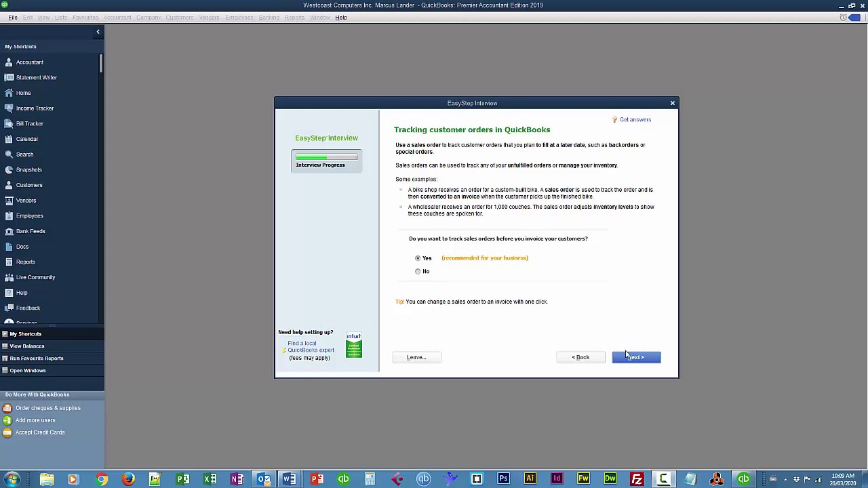868x488 pixels.
Task: Open Firefox from the taskbar
Action: coord(128,479)
